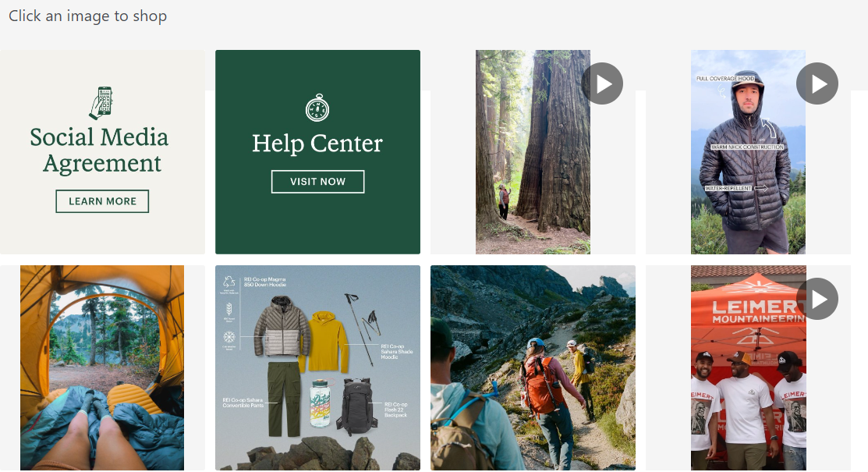Play the Leimert Mountaineering video
Image resolution: width=868 pixels, height=472 pixels.
pos(817,299)
